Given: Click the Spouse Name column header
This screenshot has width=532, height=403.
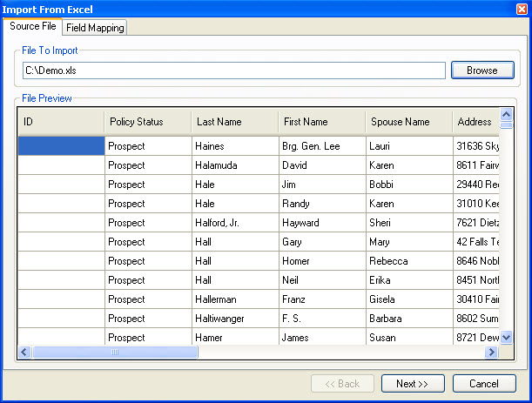Looking at the screenshot, I should click(x=409, y=122).
